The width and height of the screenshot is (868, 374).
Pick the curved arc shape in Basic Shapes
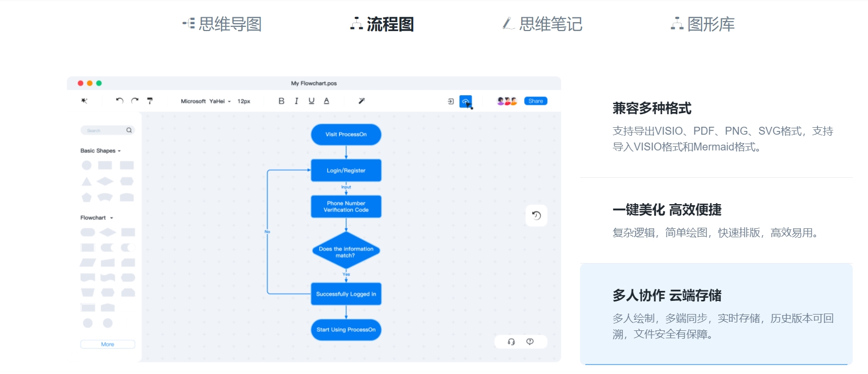[x=105, y=197]
